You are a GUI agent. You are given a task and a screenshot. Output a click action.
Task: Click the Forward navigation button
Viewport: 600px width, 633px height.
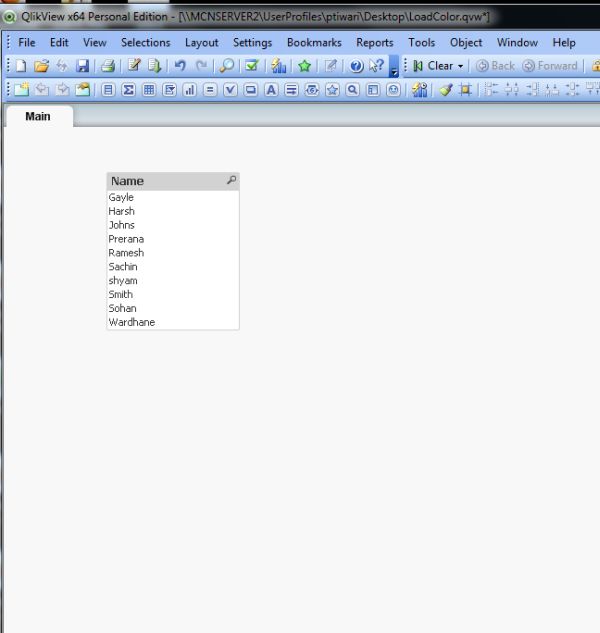point(550,66)
